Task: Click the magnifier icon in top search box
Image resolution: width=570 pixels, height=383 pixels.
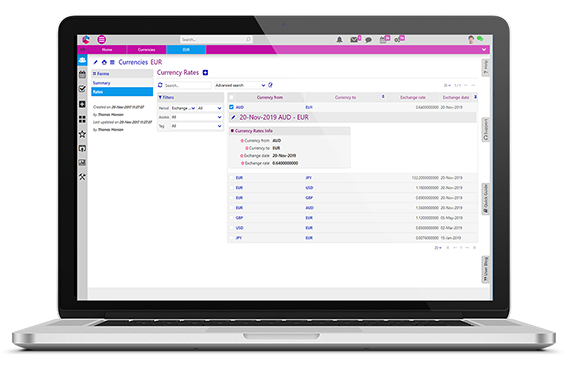Action: click(x=248, y=39)
